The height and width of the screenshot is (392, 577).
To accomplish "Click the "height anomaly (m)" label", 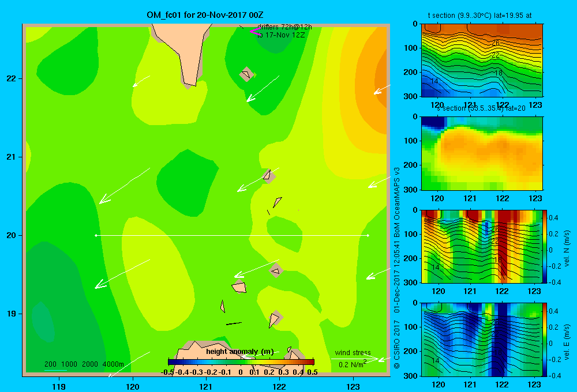I will coord(239,352).
